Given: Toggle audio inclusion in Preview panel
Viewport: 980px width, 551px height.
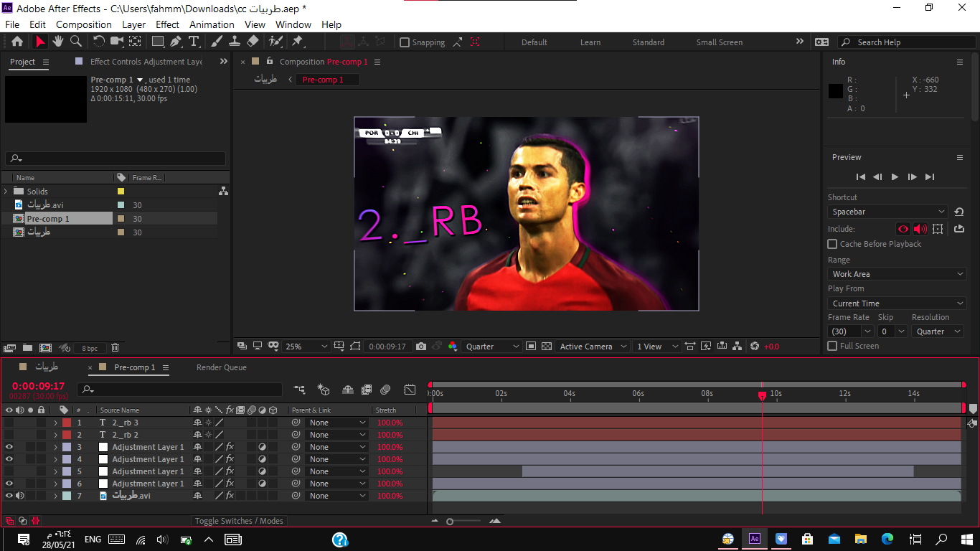Looking at the screenshot, I should tap(920, 229).
